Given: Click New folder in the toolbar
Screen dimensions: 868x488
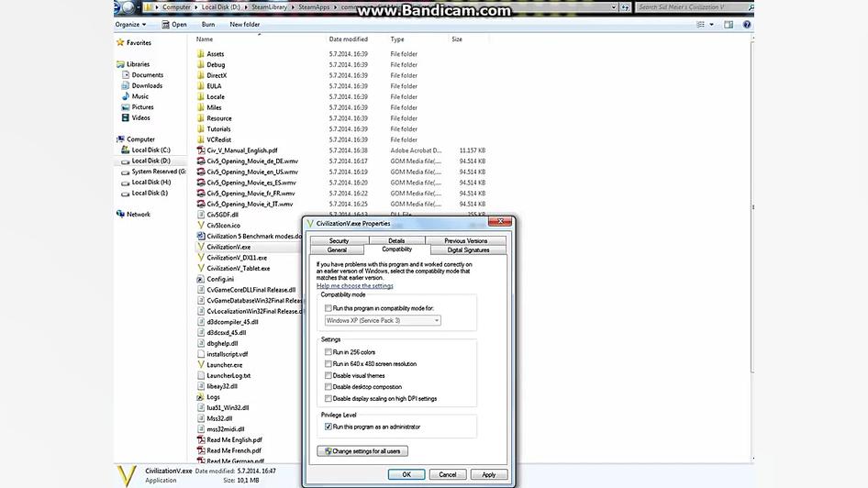Looking at the screenshot, I should coord(245,25).
